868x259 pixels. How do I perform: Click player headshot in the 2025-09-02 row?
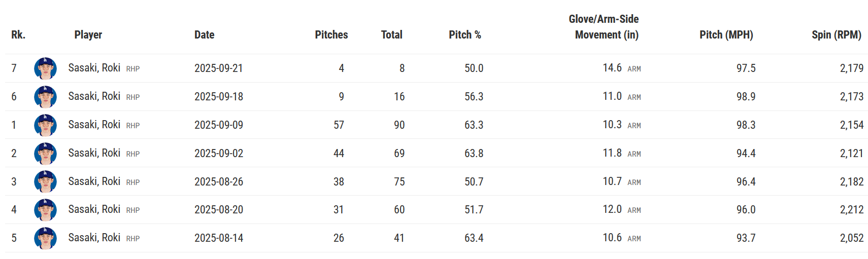[x=45, y=154]
